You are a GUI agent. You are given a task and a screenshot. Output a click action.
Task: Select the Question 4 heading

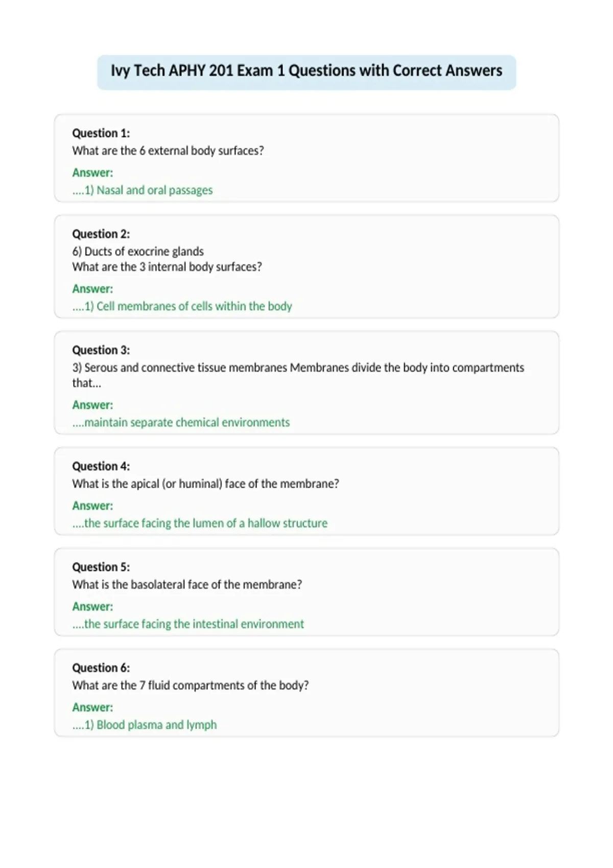[x=101, y=466]
